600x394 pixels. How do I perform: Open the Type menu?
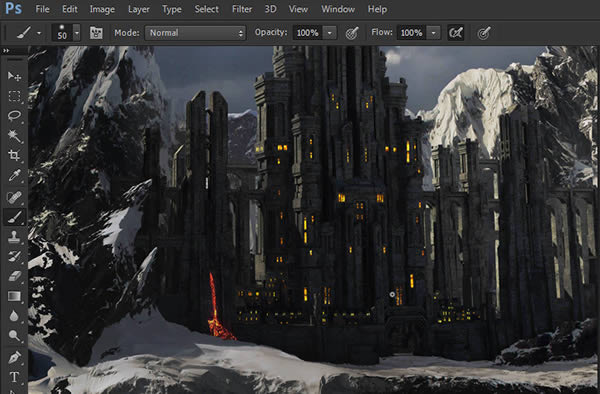[172, 9]
